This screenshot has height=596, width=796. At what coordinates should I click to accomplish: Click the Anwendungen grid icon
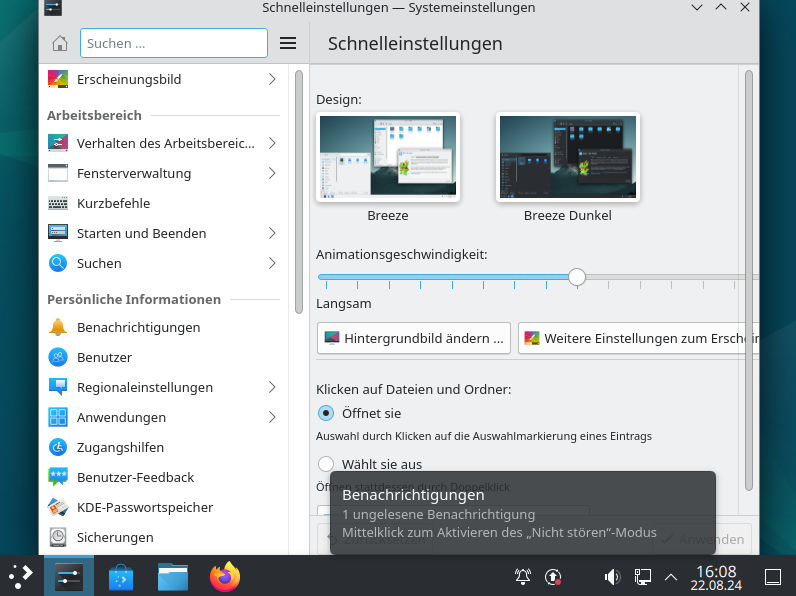pos(58,417)
